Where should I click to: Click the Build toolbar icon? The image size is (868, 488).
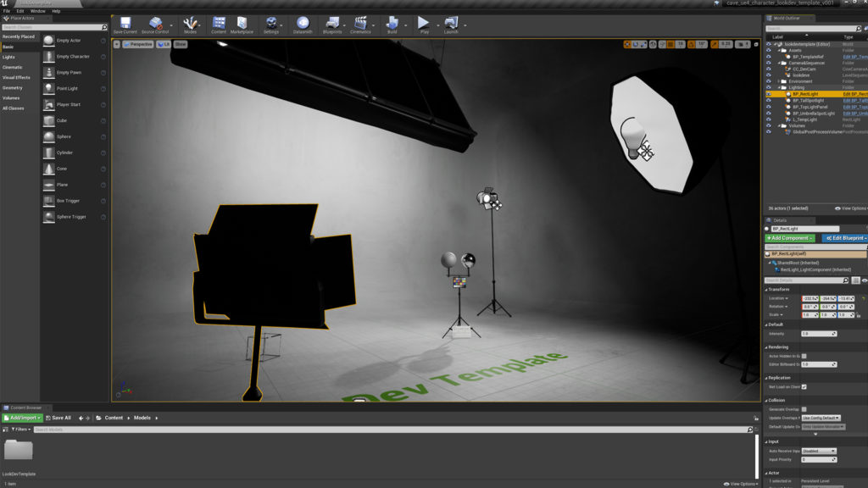[391, 23]
